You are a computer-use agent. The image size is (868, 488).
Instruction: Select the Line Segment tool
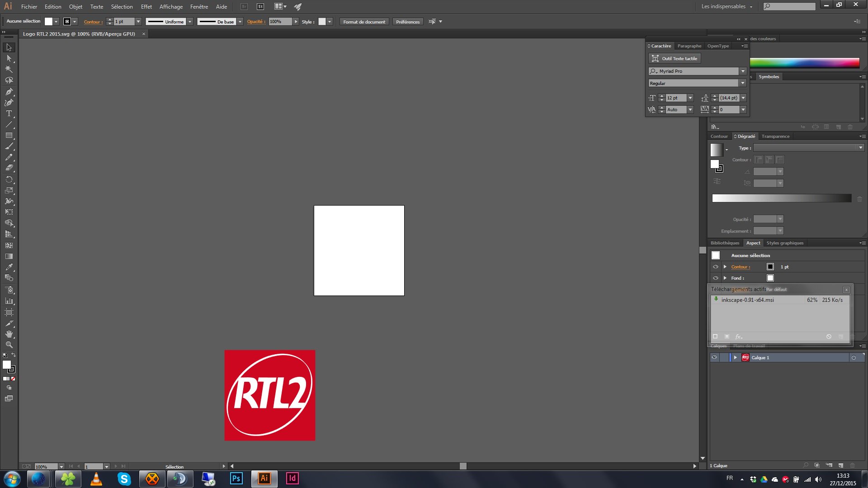click(9, 125)
